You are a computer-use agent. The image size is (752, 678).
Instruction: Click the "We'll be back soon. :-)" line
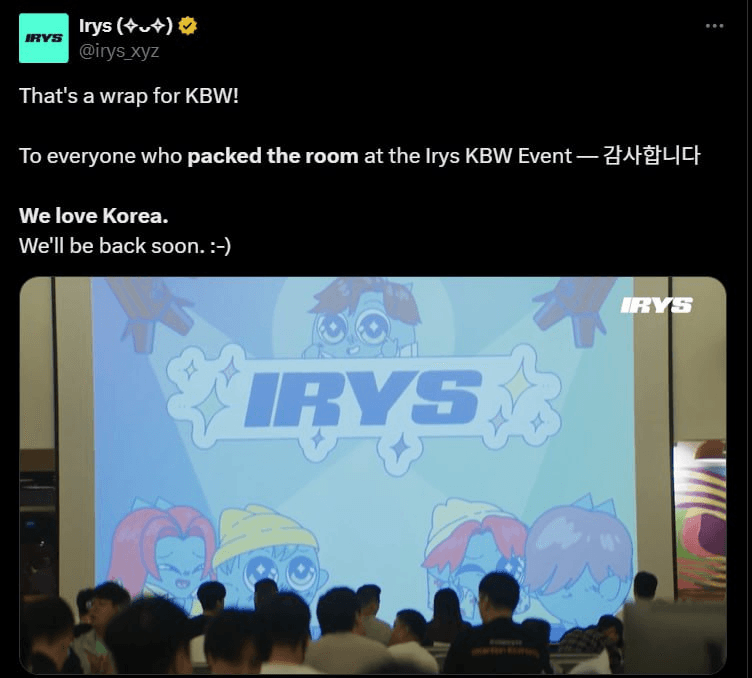pos(125,246)
